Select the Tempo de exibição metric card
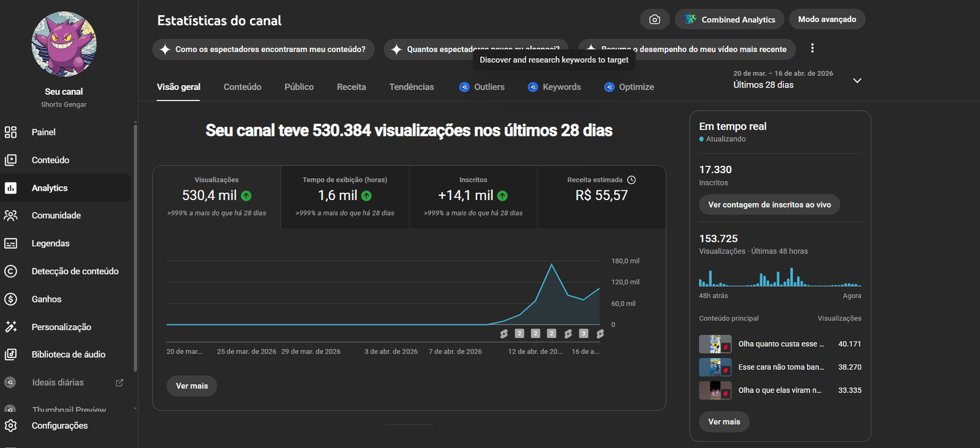 [x=345, y=196]
